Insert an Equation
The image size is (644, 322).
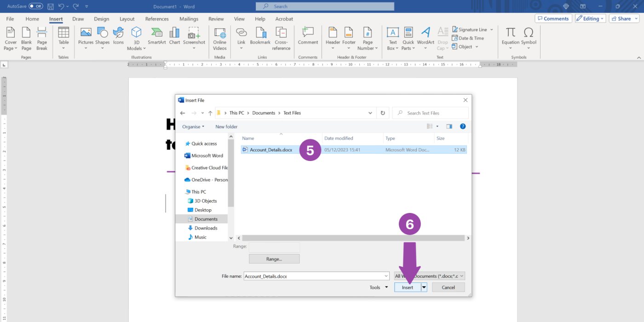coord(510,37)
